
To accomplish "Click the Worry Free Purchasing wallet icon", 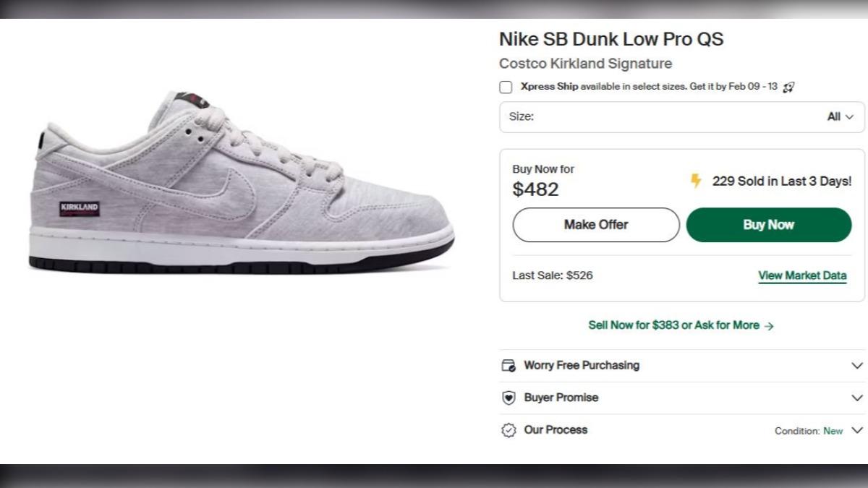I will click(508, 366).
